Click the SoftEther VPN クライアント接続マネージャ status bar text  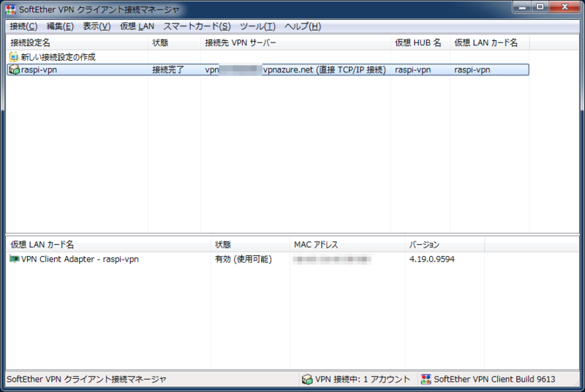[x=86, y=380]
